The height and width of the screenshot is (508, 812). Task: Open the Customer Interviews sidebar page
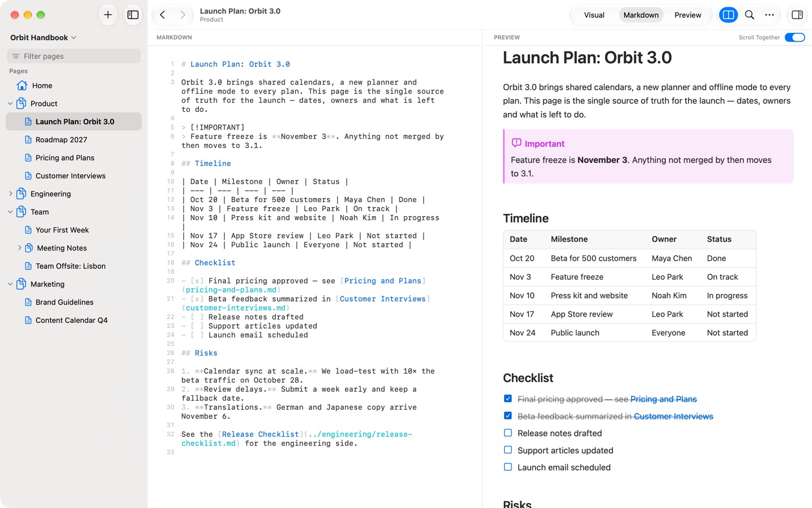coord(74,176)
